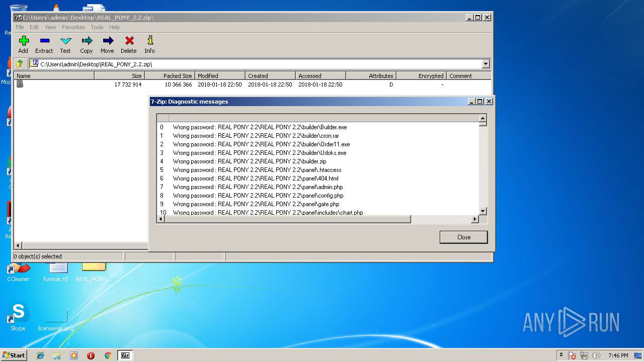Launch Internet Explorer from taskbar
This screenshot has width=644, height=362.
40,355
